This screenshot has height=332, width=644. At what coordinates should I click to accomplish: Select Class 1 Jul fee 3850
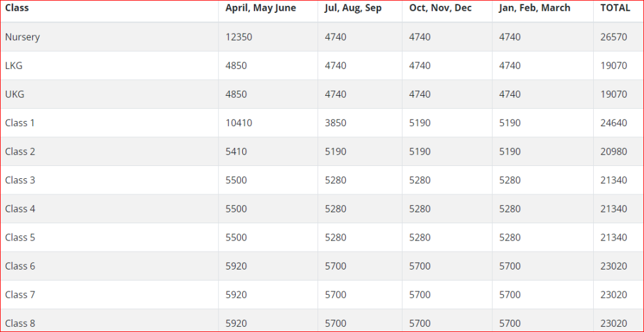336,123
